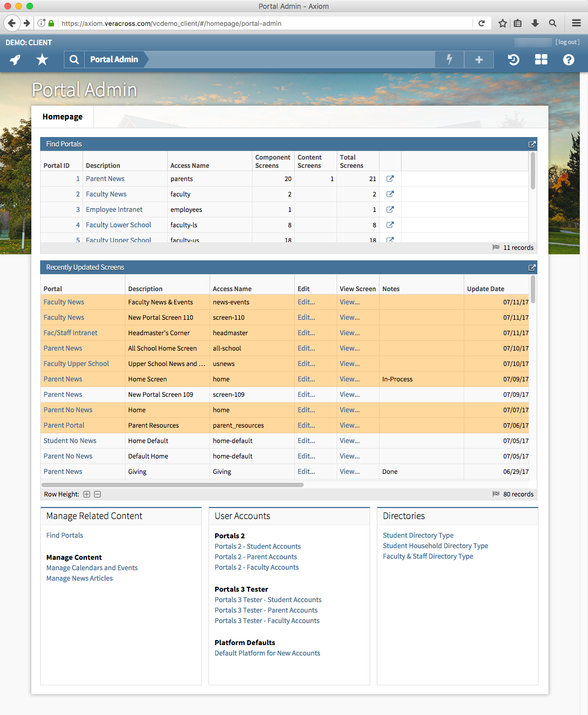Open Portals 2 - Student Accounts

click(x=257, y=546)
